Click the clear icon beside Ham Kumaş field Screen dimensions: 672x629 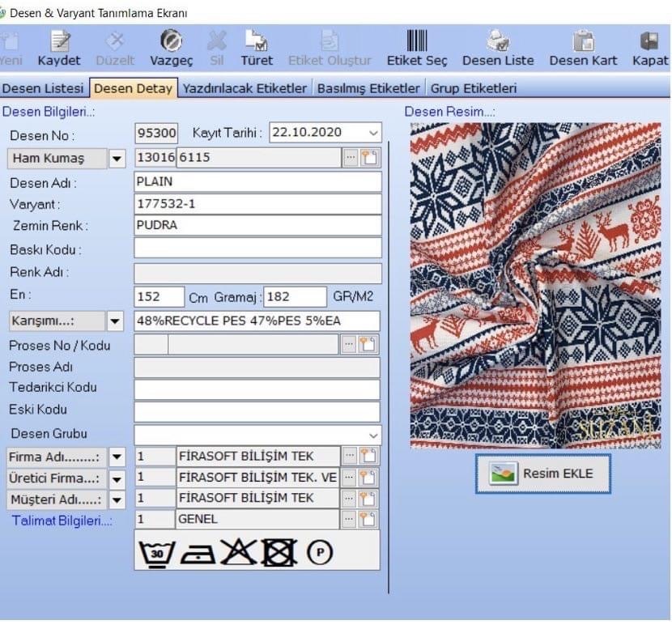point(369,158)
